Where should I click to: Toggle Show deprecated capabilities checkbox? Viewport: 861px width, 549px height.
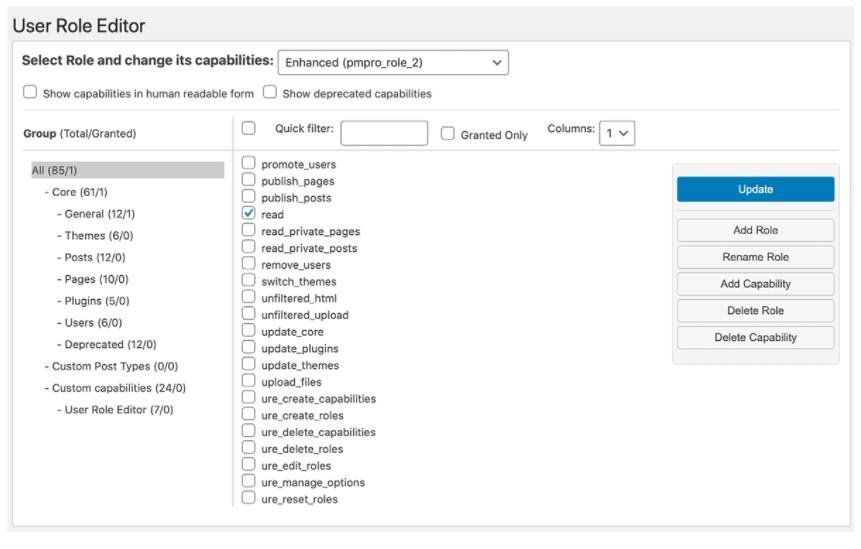pyautogui.click(x=270, y=92)
